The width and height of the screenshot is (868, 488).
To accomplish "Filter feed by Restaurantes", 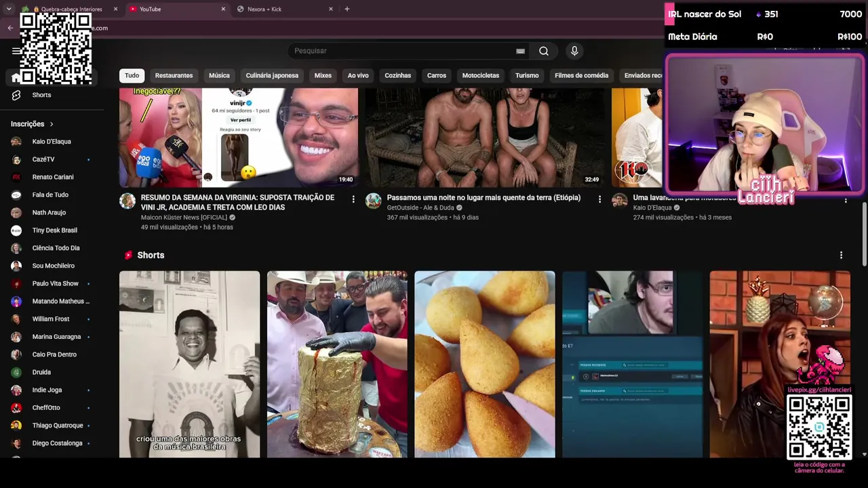I will (x=174, y=75).
